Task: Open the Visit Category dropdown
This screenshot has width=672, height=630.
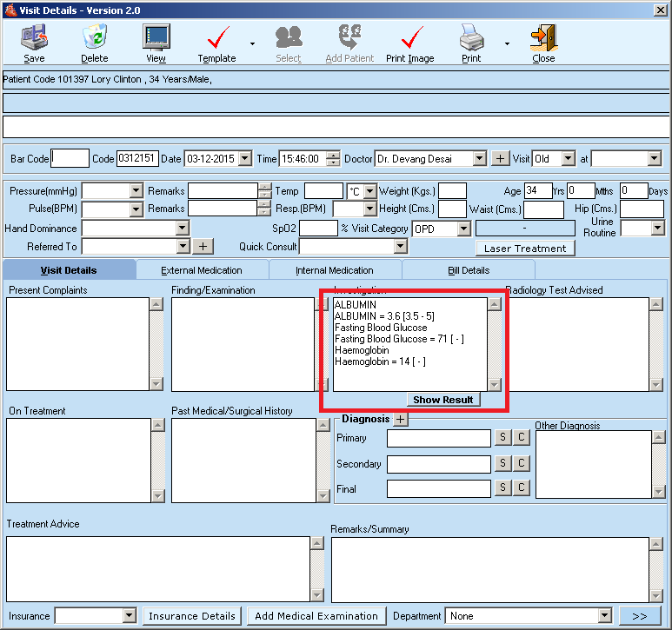Action: [x=463, y=229]
